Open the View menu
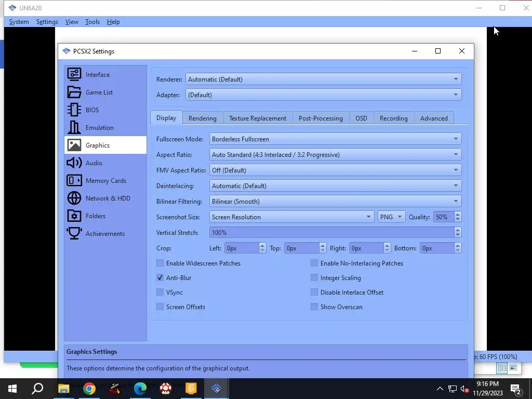 point(72,22)
